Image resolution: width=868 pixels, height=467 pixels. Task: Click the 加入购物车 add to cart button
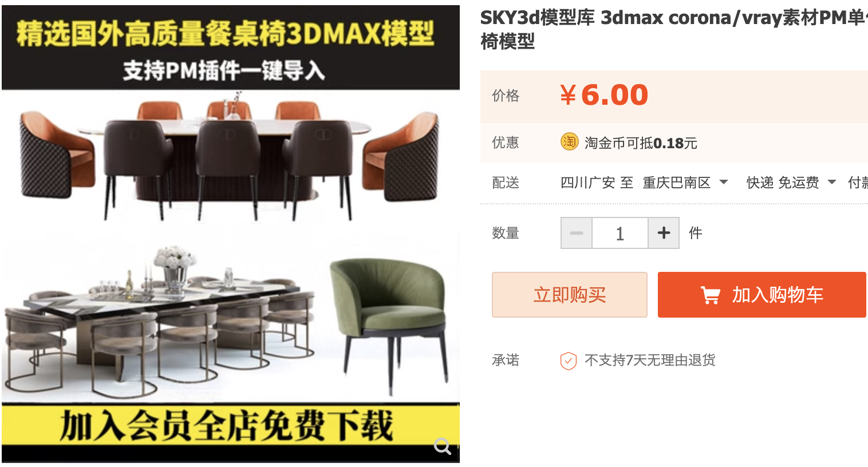[x=762, y=295]
